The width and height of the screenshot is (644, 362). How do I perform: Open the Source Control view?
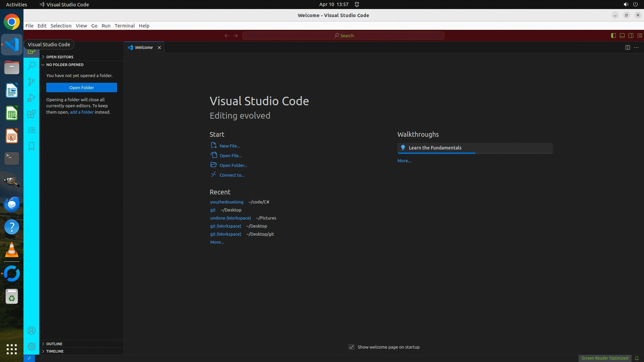pyautogui.click(x=32, y=81)
